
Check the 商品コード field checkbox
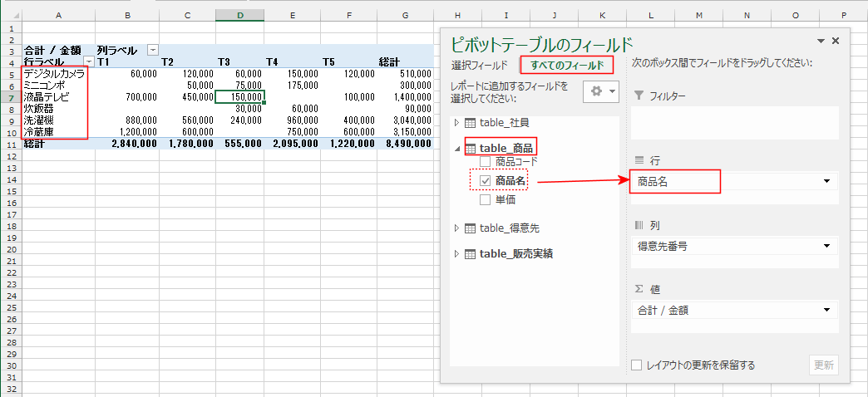(x=485, y=162)
